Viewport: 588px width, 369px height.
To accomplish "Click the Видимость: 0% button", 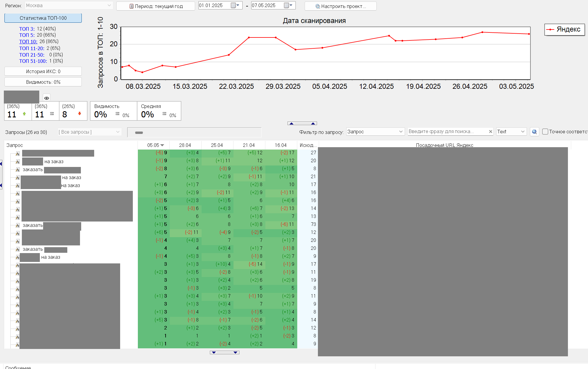I will coord(43,82).
